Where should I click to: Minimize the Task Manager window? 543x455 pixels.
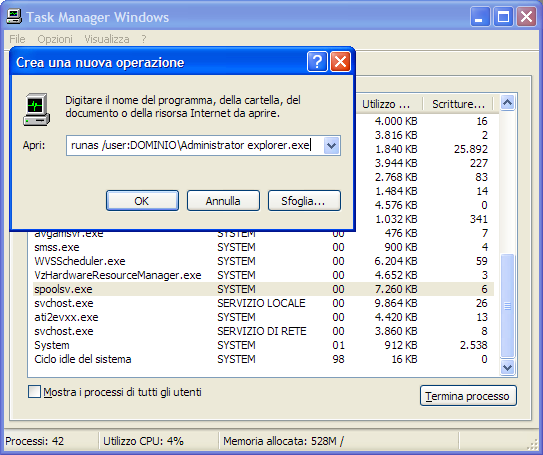(480, 17)
